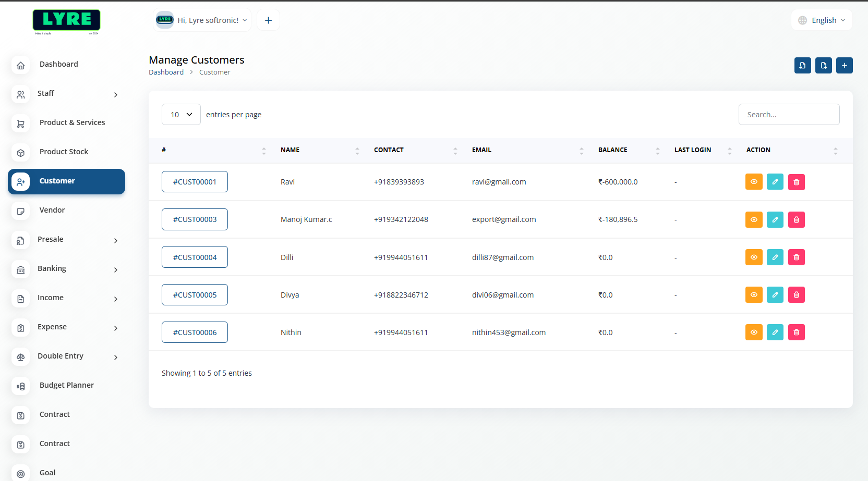868x481 pixels.
Task: Click pencil edit icon for Dilli
Action: 775,257
